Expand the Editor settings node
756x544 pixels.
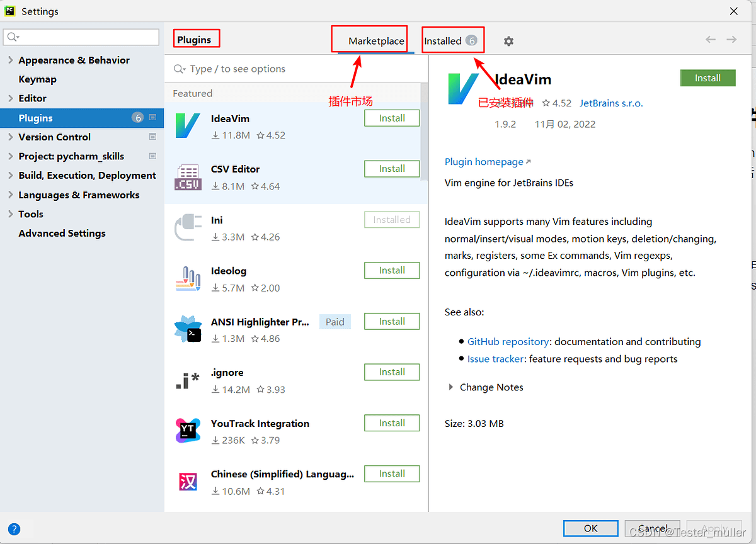point(10,98)
